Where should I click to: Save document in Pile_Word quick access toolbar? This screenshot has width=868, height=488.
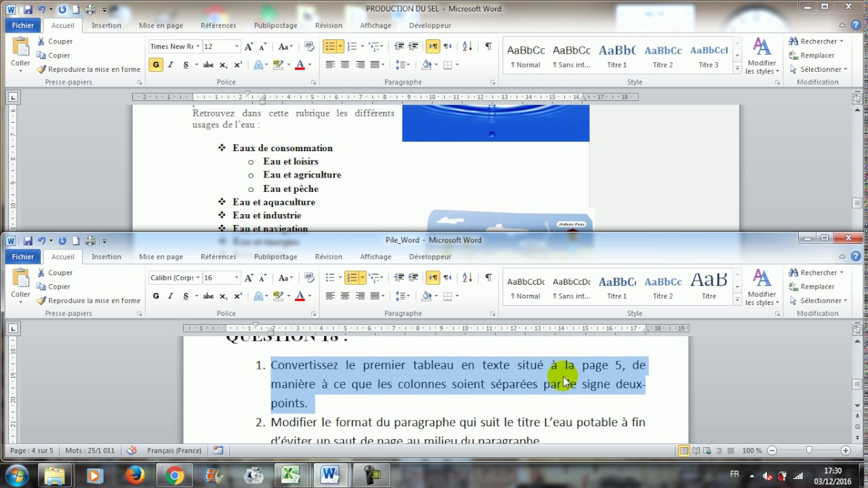[28, 241]
